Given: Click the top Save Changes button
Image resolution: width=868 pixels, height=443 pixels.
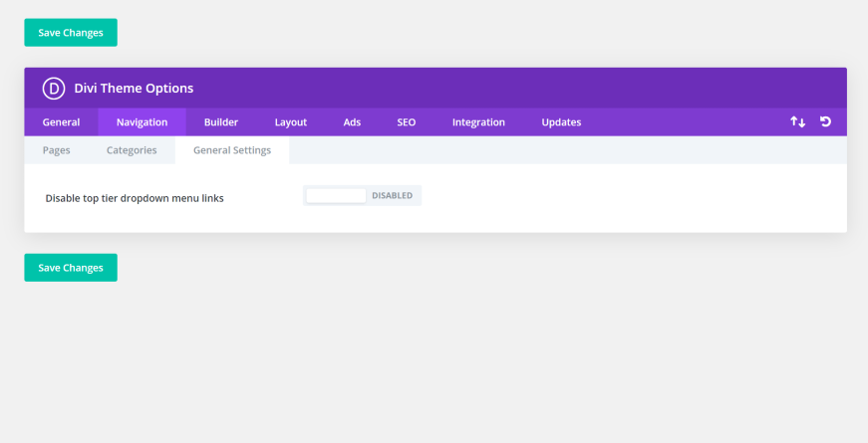Looking at the screenshot, I should tap(71, 33).
